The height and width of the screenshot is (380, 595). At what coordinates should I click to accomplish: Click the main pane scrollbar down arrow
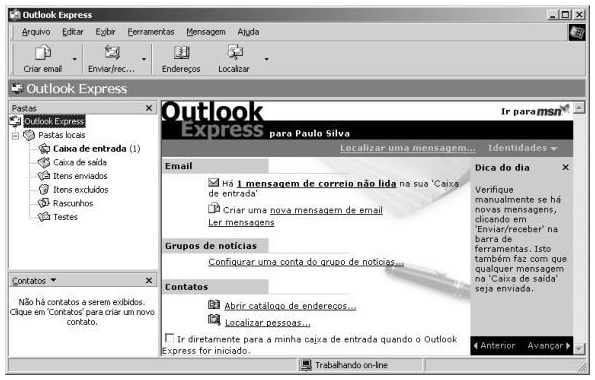tap(579, 348)
